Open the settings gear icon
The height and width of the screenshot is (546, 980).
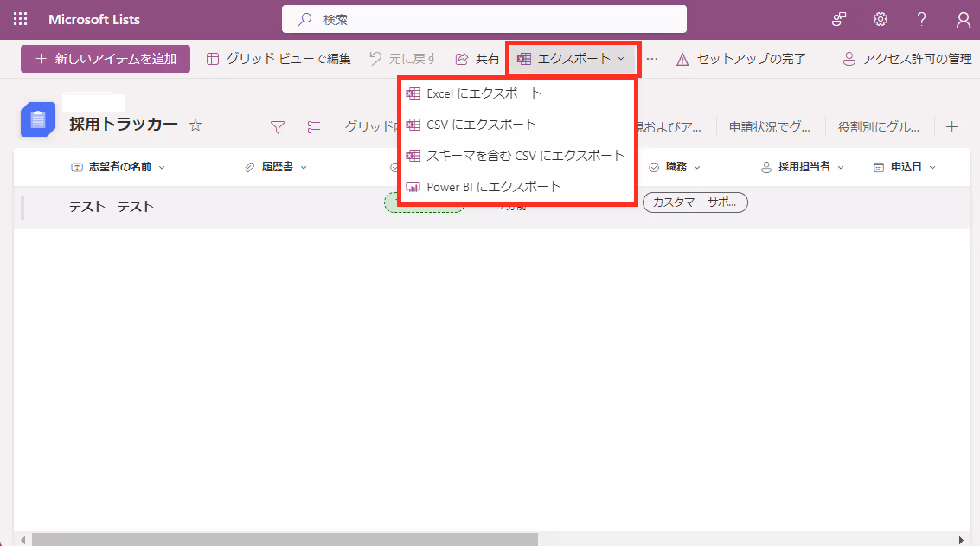880,19
